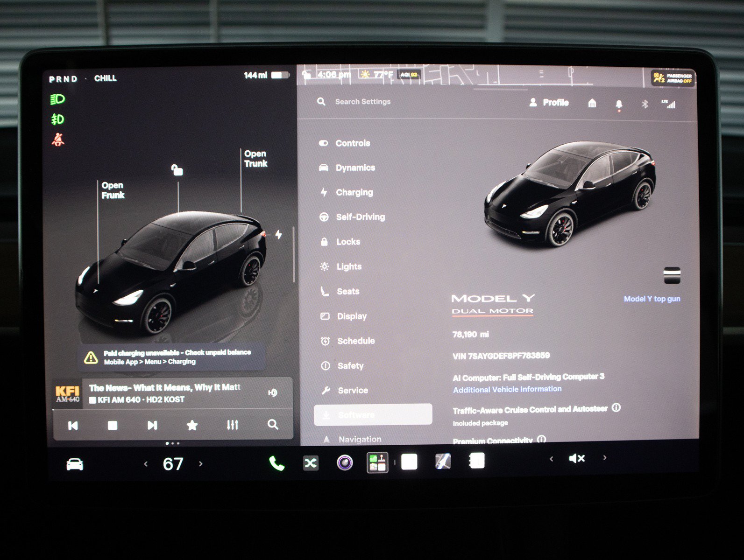The height and width of the screenshot is (560, 744).
Task: Tap the black paint color swatch
Action: coord(672,275)
